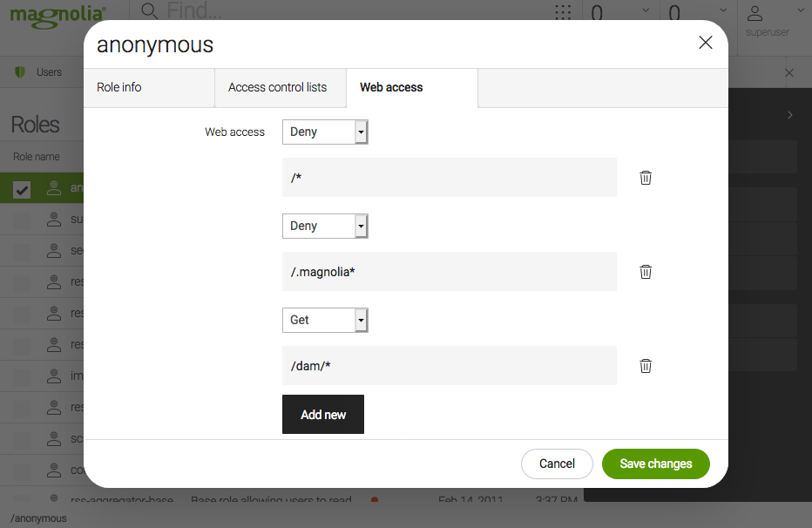
Task: Close the anonymous role dialog
Action: pos(706,43)
